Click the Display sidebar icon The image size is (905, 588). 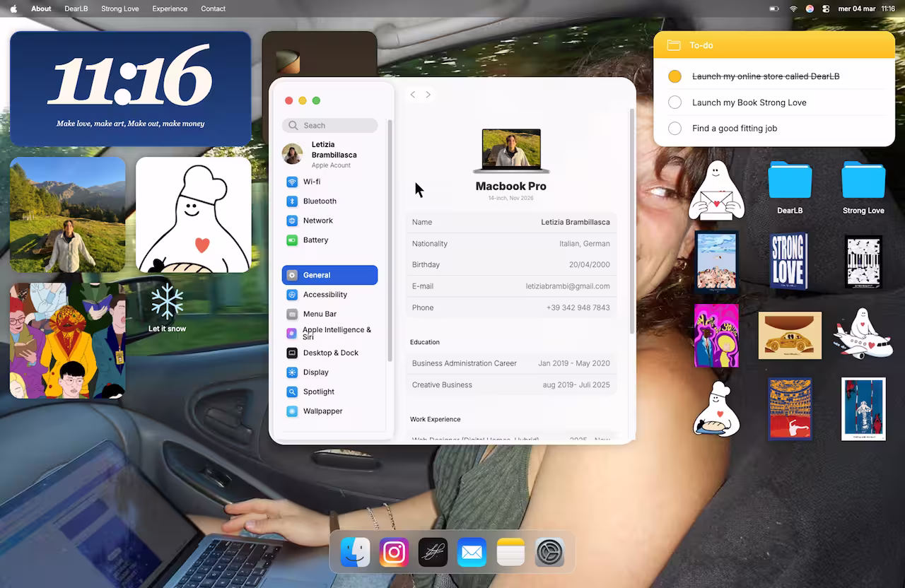tap(292, 372)
